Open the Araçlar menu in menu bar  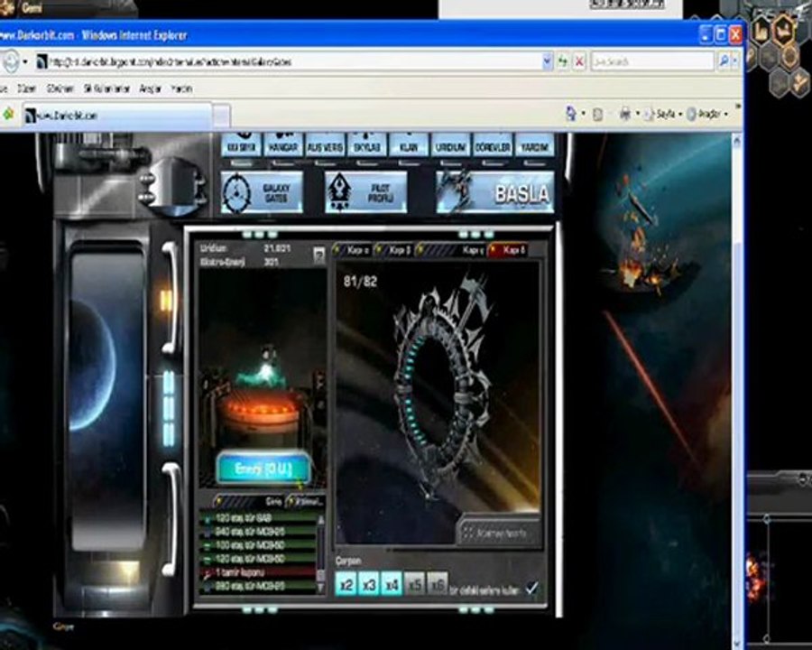[150, 88]
